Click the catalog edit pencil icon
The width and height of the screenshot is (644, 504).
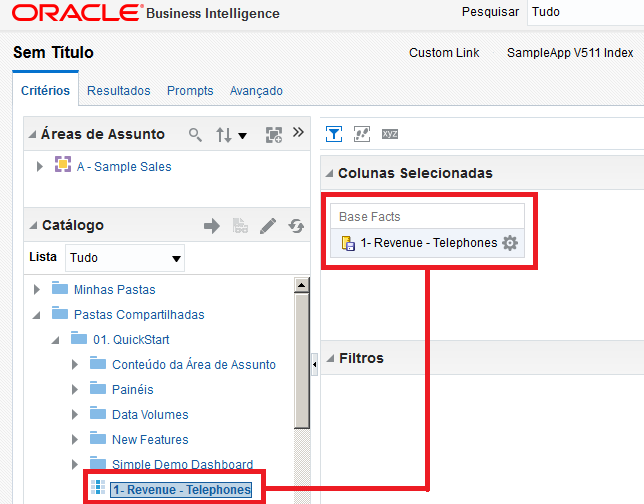[x=267, y=226]
